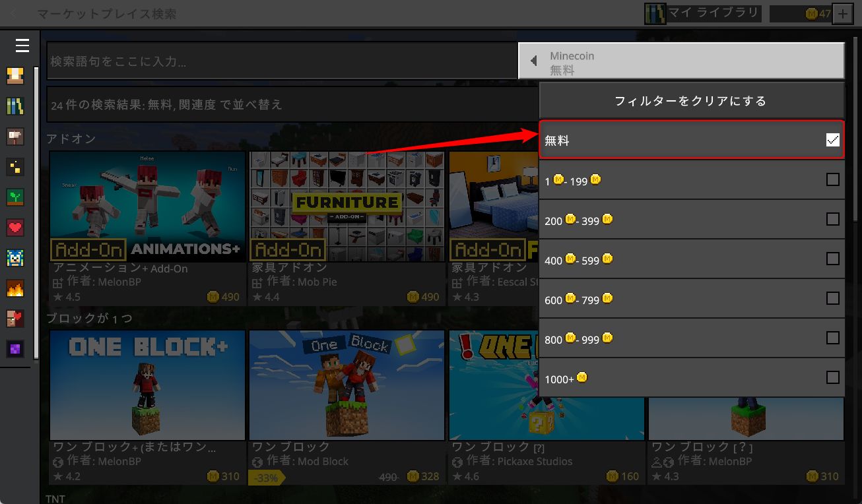
Task: Click the add-on icon beside 作者: Mob Pie
Action: tap(257, 282)
